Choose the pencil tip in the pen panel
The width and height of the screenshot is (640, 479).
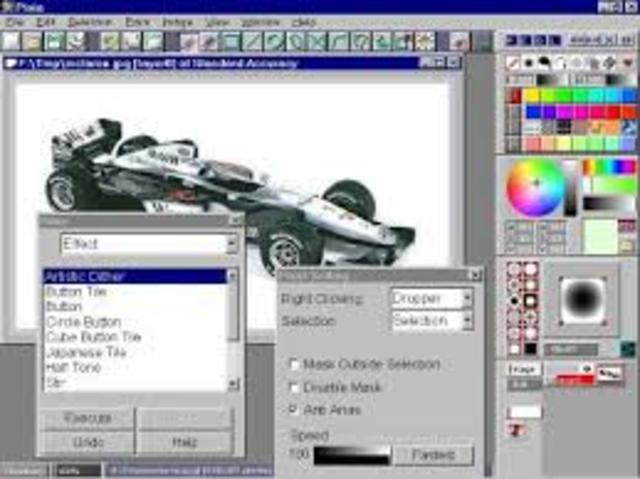[x=513, y=63]
